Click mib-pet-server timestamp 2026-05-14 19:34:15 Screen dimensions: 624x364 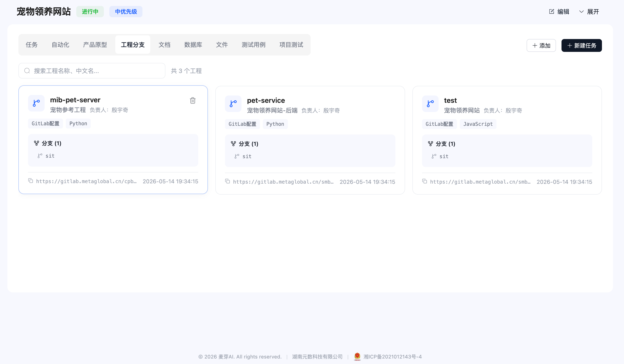point(170,181)
